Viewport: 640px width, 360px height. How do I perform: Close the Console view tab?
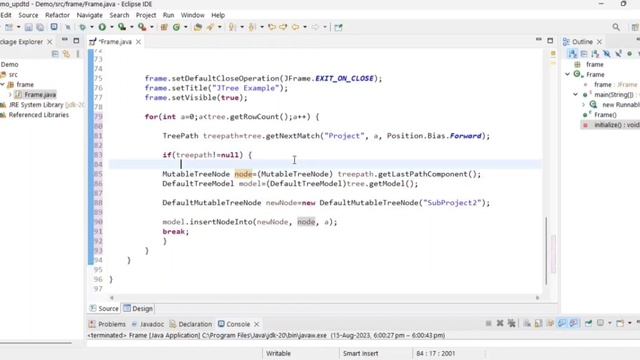[256, 324]
